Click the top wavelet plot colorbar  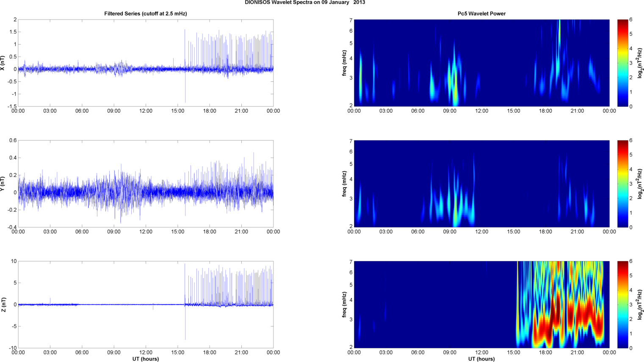(x=622, y=63)
